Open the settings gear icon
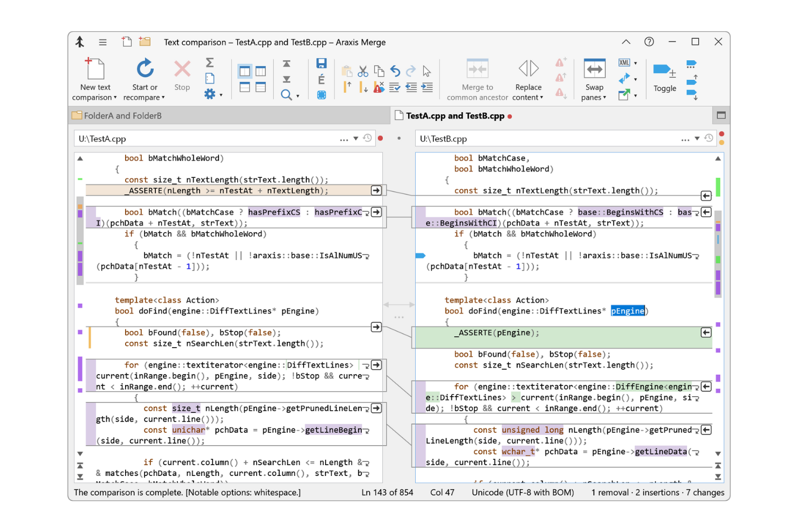The height and width of the screenshot is (532, 798). [210, 94]
